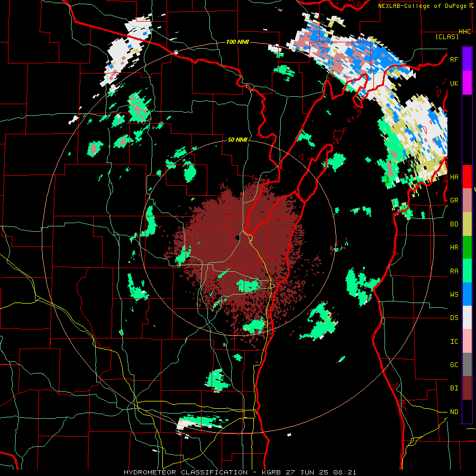Click the brown BI legend swatch
Viewport: 476px width, 476px height.
point(467,388)
